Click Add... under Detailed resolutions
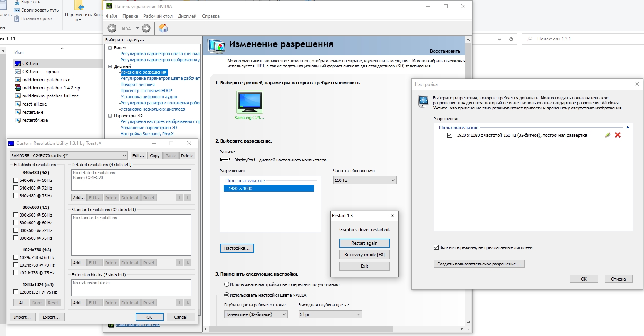The height and width of the screenshot is (336, 644). (x=79, y=198)
